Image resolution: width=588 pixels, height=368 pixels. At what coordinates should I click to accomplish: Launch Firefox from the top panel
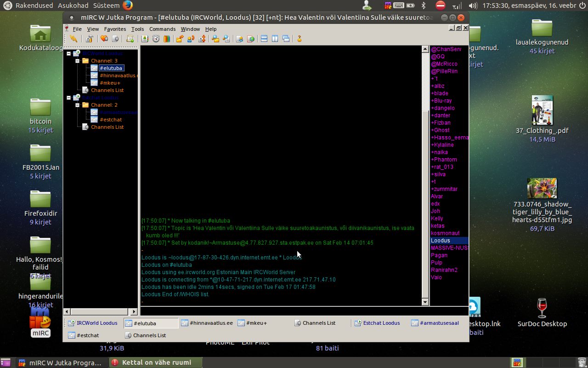point(128,6)
